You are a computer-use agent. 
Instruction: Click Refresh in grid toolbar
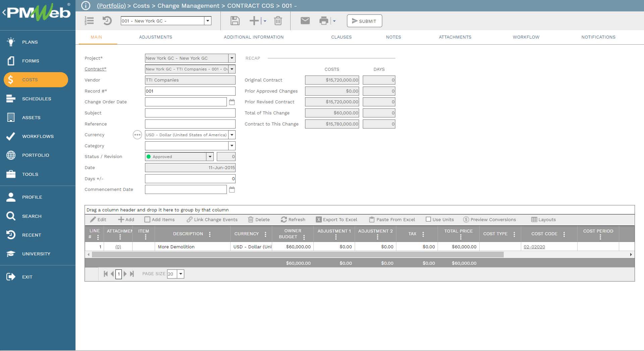293,219
